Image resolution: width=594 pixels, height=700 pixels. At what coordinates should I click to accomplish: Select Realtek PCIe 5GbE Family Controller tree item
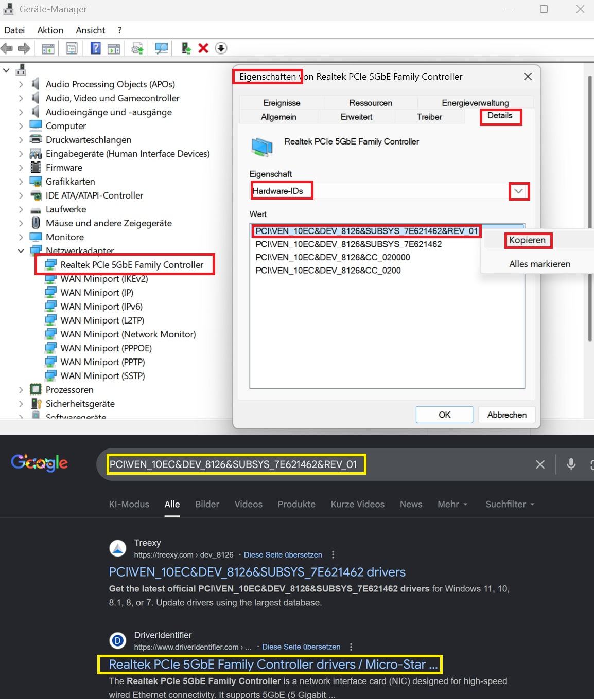pos(132,265)
